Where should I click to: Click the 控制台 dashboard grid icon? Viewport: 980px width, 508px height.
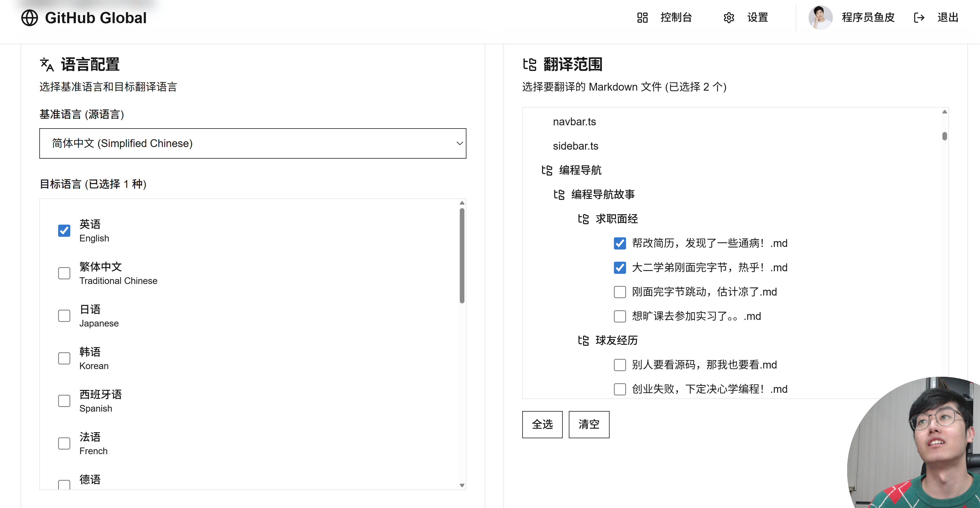coord(642,18)
